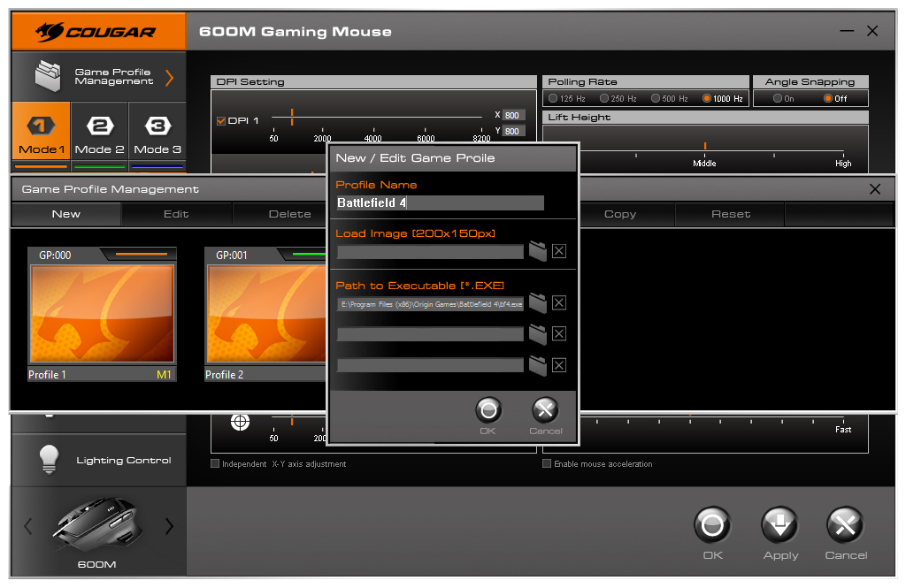Show next device with right arrow
The height and width of the screenshot is (588, 906).
[x=169, y=527]
